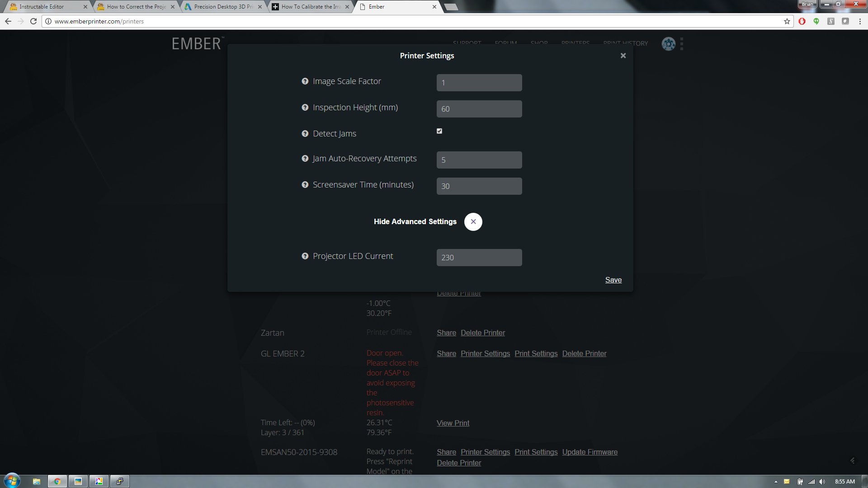Open help for Projector LED Current
Image resolution: width=868 pixels, height=488 pixels.
305,256
